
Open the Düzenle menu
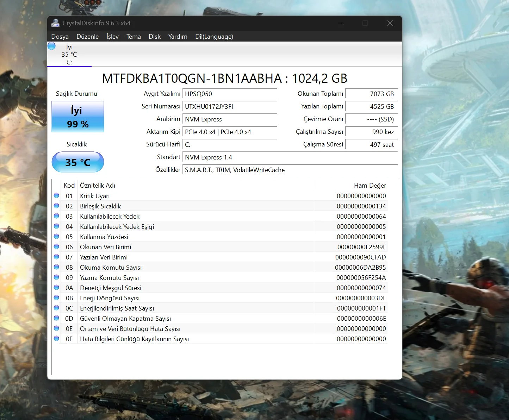click(87, 37)
